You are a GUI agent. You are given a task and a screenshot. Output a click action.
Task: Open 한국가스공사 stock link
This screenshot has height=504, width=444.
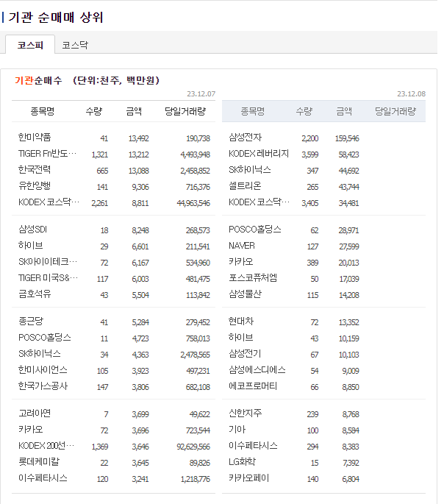coord(43,386)
